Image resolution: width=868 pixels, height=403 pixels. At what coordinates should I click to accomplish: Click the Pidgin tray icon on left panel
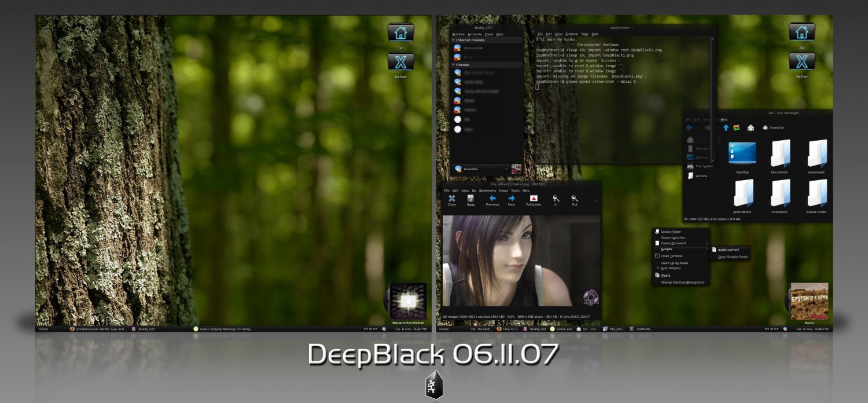(x=384, y=329)
